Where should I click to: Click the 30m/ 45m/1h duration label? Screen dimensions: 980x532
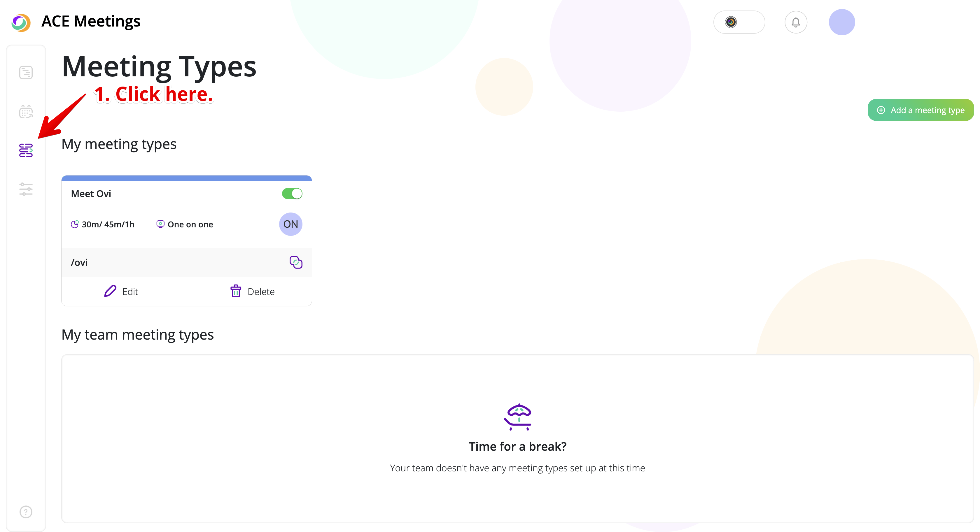(108, 225)
